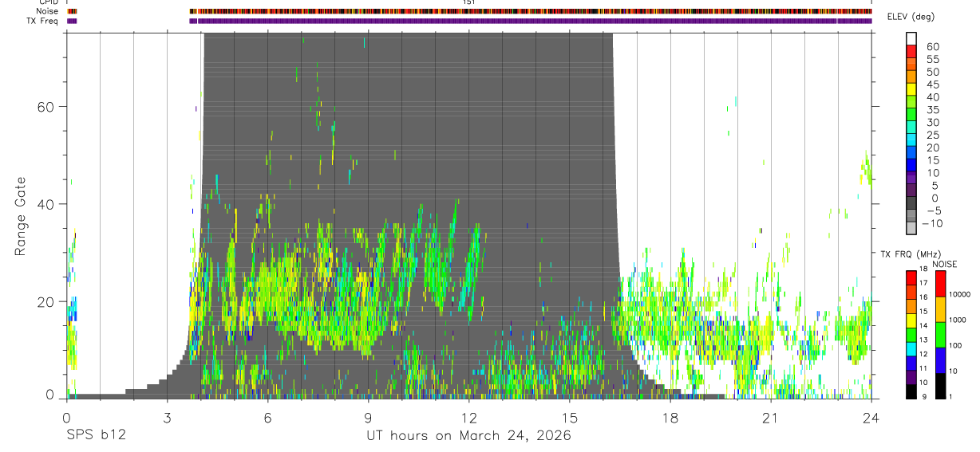Click the '17' label in TX FRQ legend
The image size is (980, 452).
[x=923, y=283]
